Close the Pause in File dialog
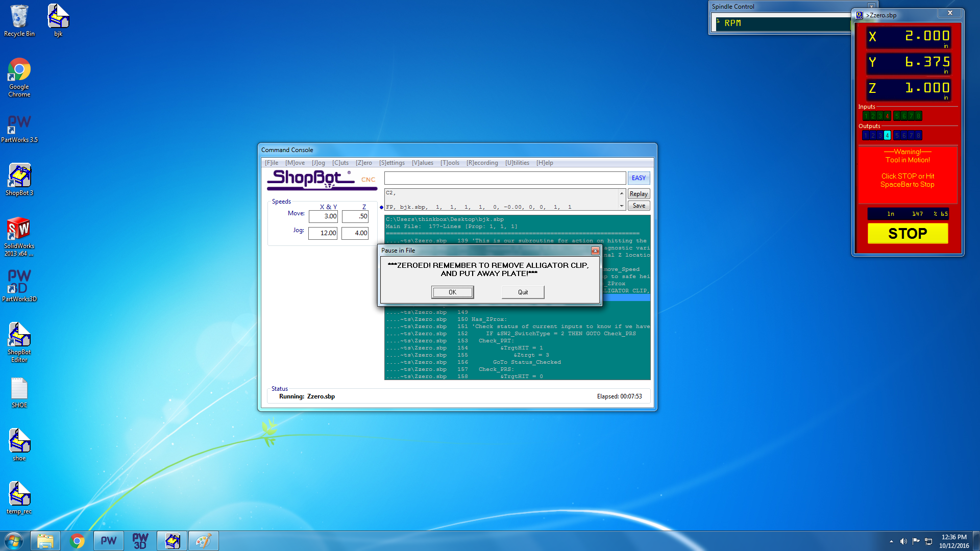The width and height of the screenshot is (980, 551). 595,251
